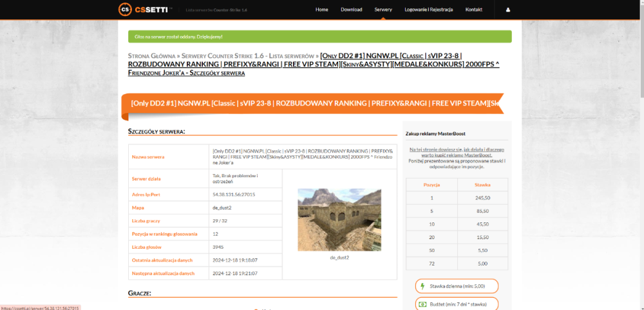Click the Pozycja w rankingu głosowania label
Screen dimensions: 644x310
pos(164,234)
